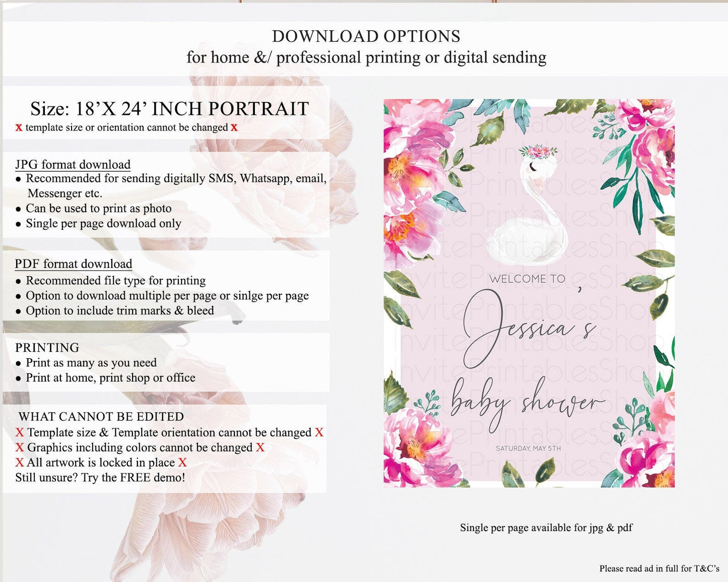Click the "PRINTING" section heading
The width and height of the screenshot is (728, 582).
(47, 348)
